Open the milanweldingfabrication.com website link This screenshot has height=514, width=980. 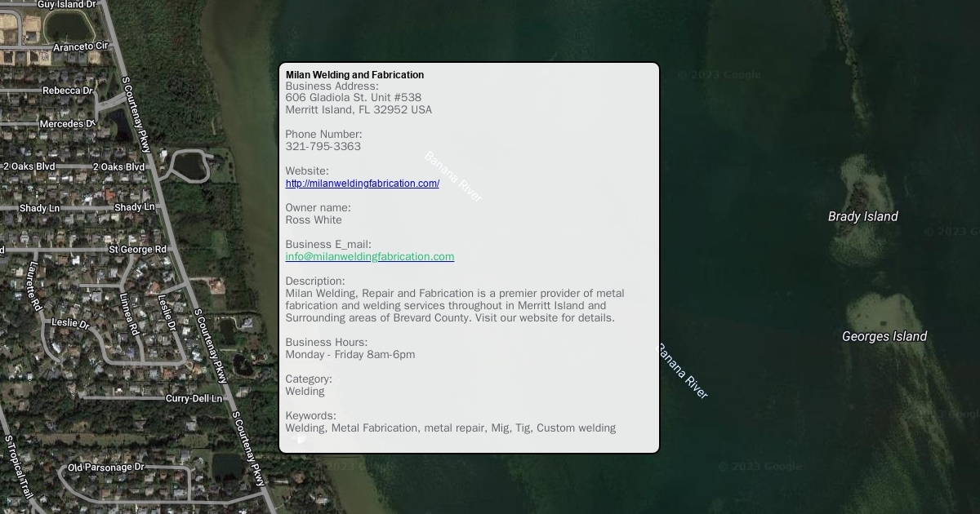pyautogui.click(x=362, y=184)
